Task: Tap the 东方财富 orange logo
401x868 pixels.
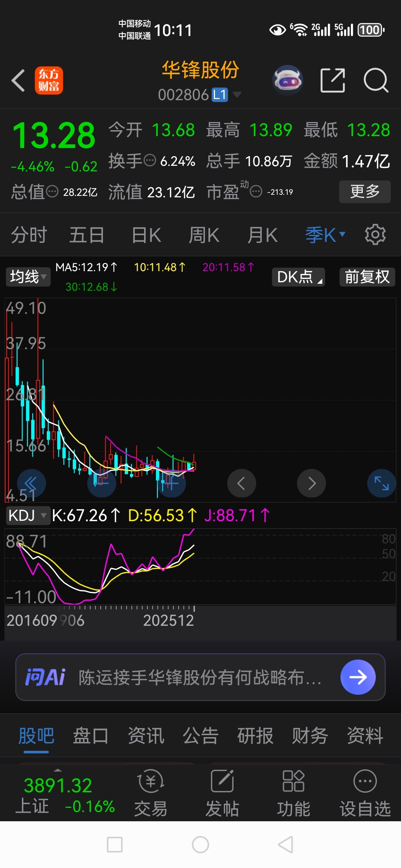Action: pyautogui.click(x=49, y=80)
